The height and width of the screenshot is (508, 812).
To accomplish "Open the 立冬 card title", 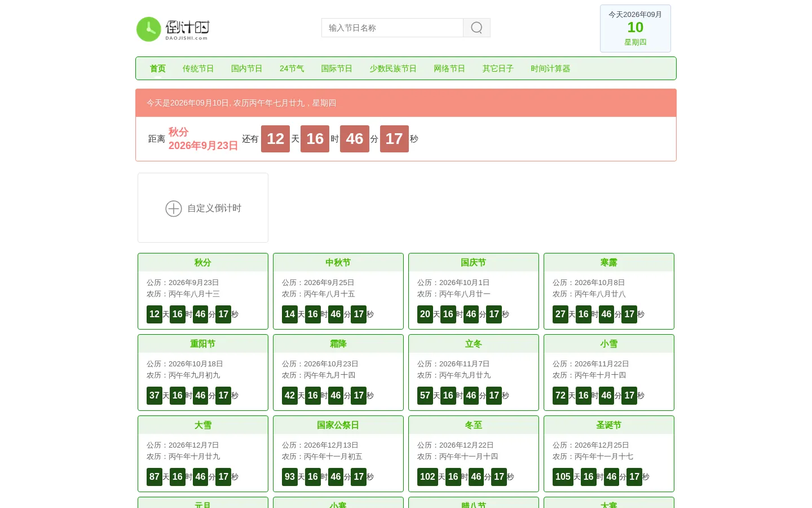I will click(474, 344).
